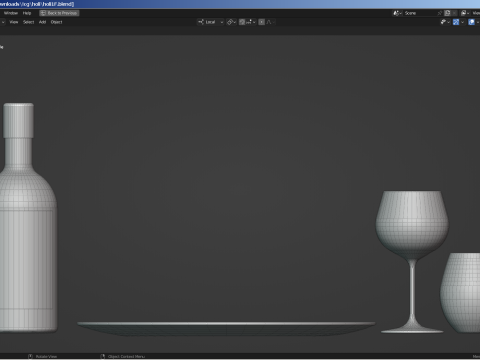Open the proportional editing falloff dropdown
Viewport: 480px width, 360px height.
coord(270,22)
